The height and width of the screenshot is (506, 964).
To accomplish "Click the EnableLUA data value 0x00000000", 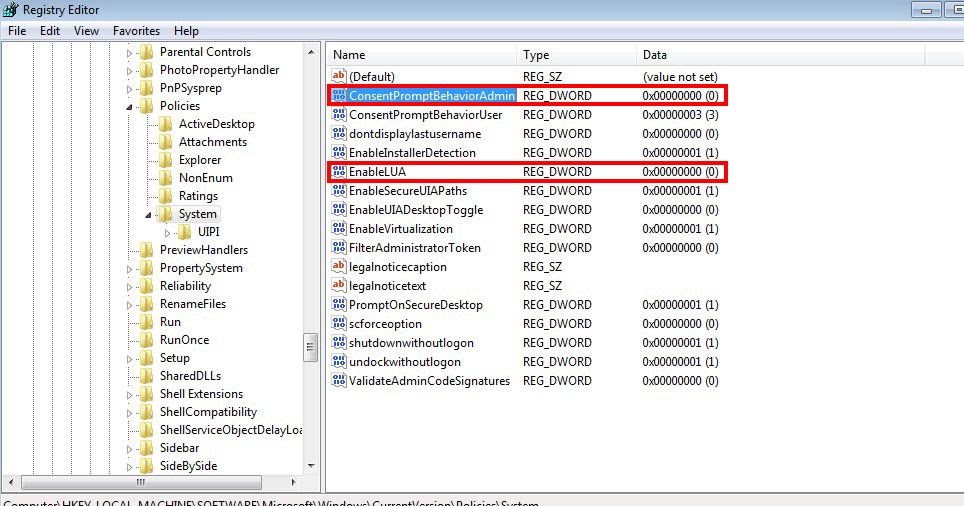I will (680, 172).
